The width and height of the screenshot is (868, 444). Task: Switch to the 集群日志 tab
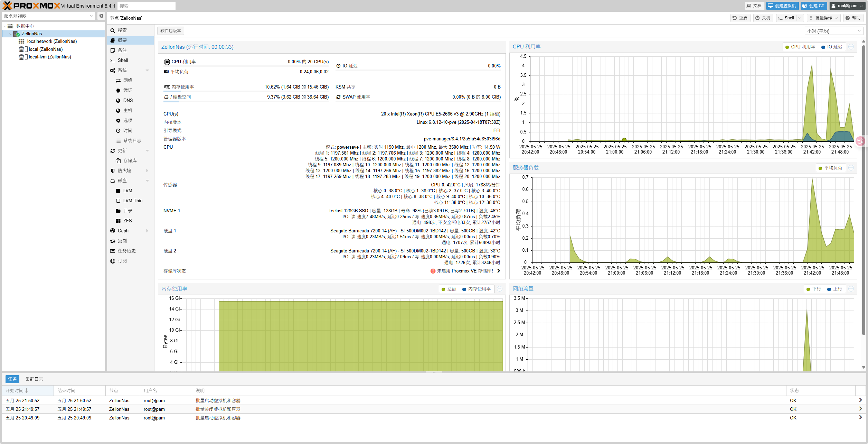[x=34, y=379]
